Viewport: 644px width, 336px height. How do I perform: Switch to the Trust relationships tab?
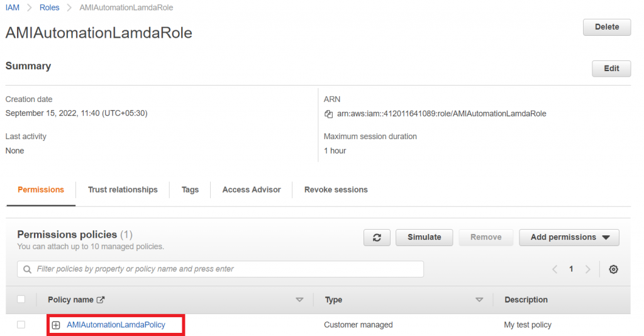tap(123, 189)
